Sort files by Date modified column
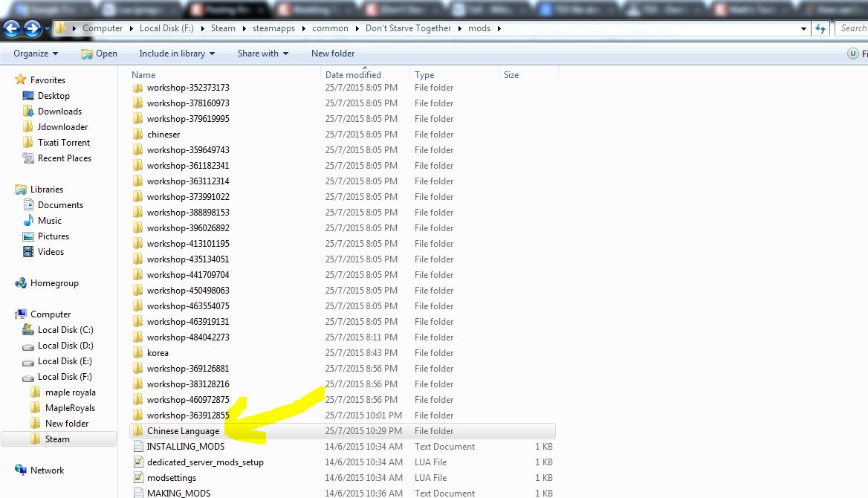Viewport: 868px width, 498px height. click(353, 75)
